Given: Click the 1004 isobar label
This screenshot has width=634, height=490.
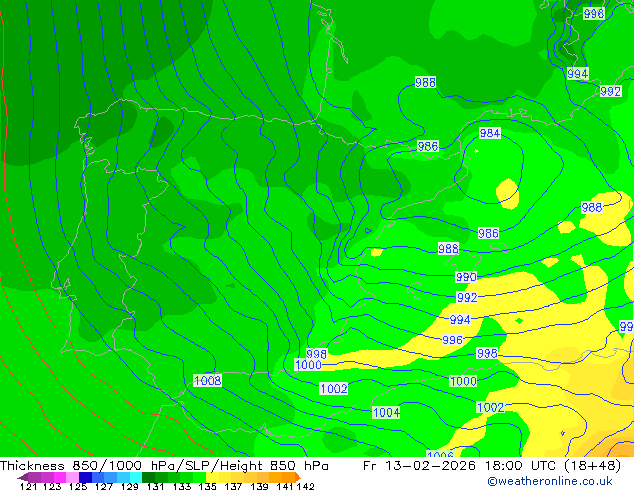Looking at the screenshot, I should [x=386, y=412].
